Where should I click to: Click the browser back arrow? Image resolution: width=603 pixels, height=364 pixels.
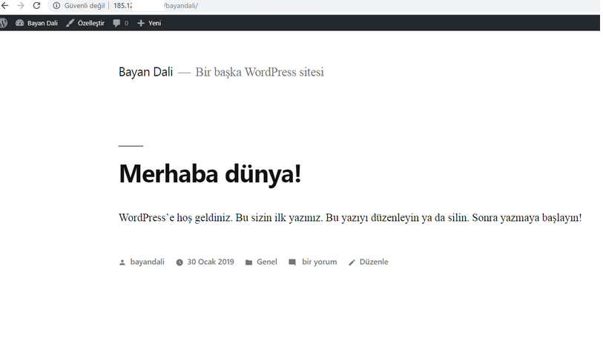click(4, 5)
